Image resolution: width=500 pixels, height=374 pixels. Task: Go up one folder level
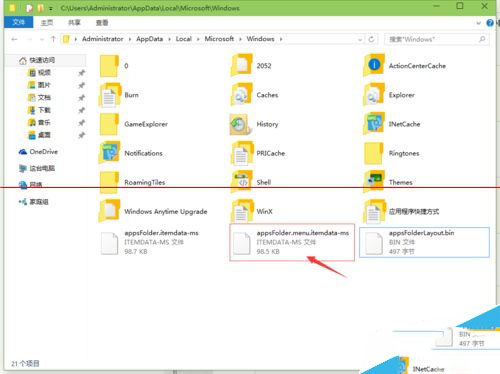(x=53, y=39)
